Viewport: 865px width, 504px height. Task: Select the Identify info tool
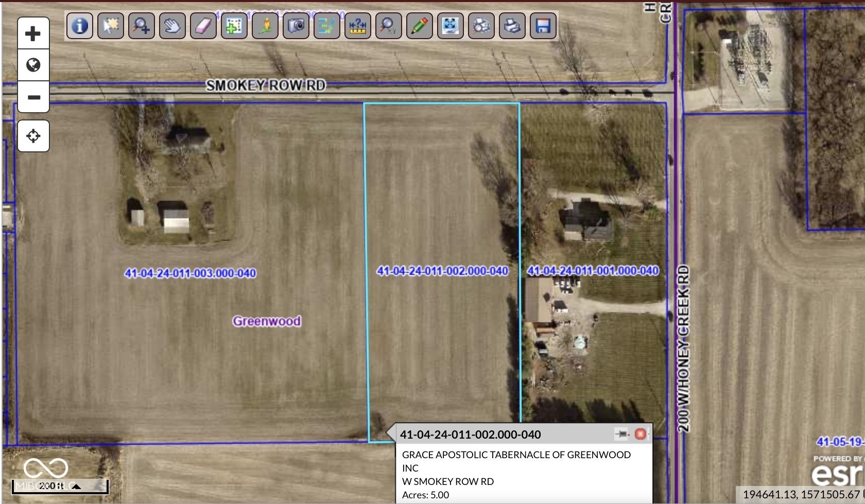coord(79,26)
